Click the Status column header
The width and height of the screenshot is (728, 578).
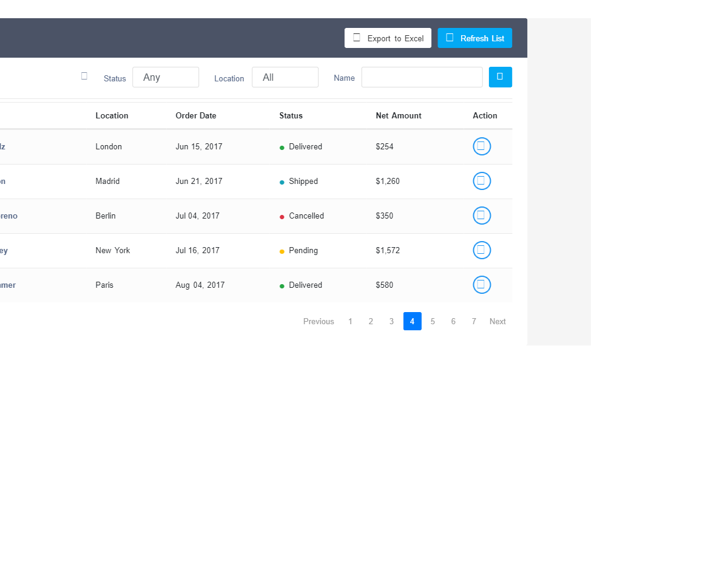pos(291,115)
